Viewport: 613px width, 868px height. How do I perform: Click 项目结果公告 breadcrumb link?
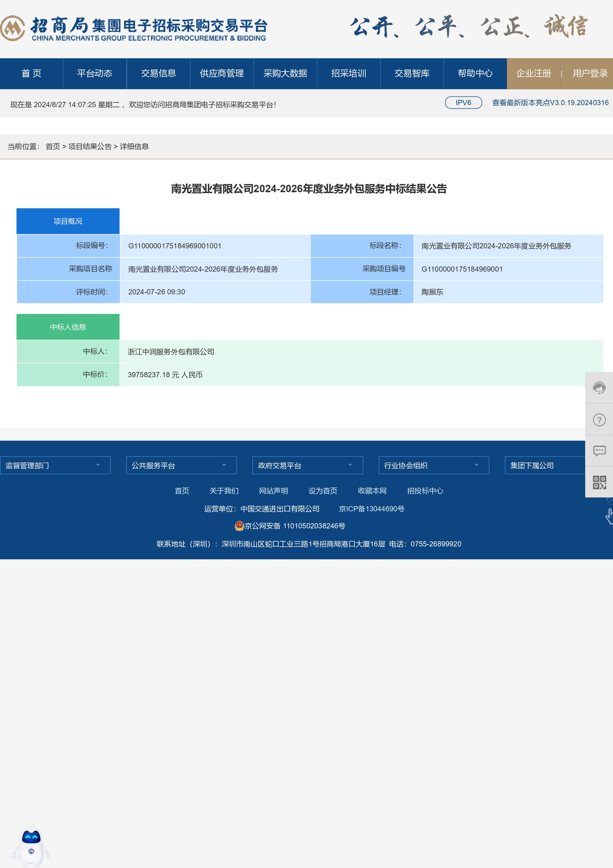90,147
